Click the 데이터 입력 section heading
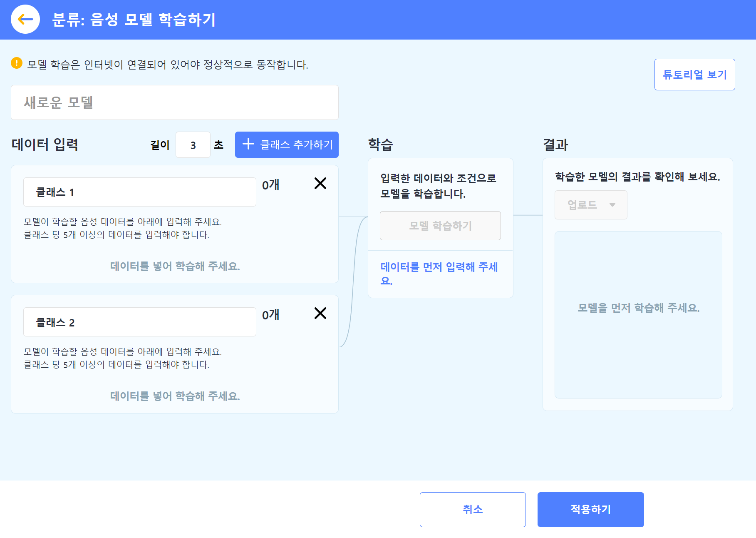Image resolution: width=756 pixels, height=538 pixels. (x=45, y=144)
